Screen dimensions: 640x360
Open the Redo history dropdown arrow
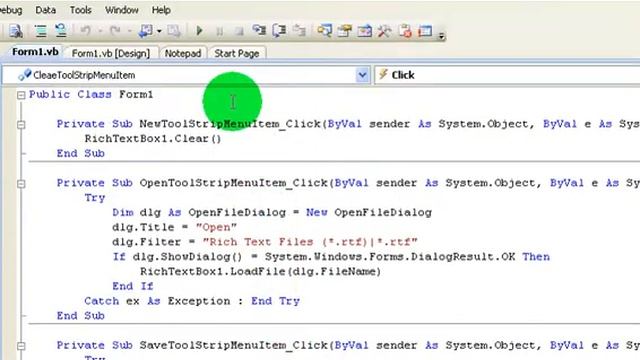(x=129, y=31)
